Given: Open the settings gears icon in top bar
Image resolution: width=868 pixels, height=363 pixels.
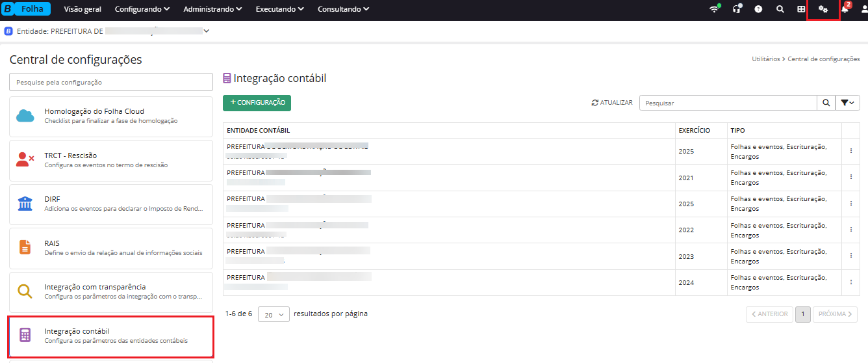Looking at the screenshot, I should (x=823, y=10).
